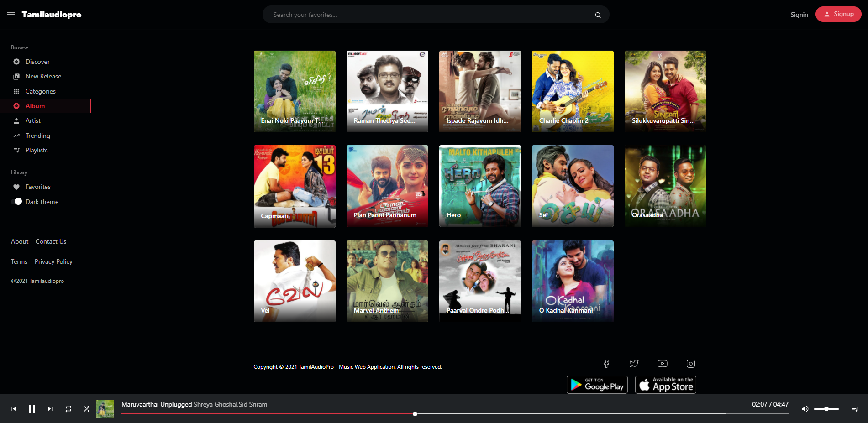This screenshot has width=868, height=423.
Task: View your Playlists
Action: coord(37,150)
